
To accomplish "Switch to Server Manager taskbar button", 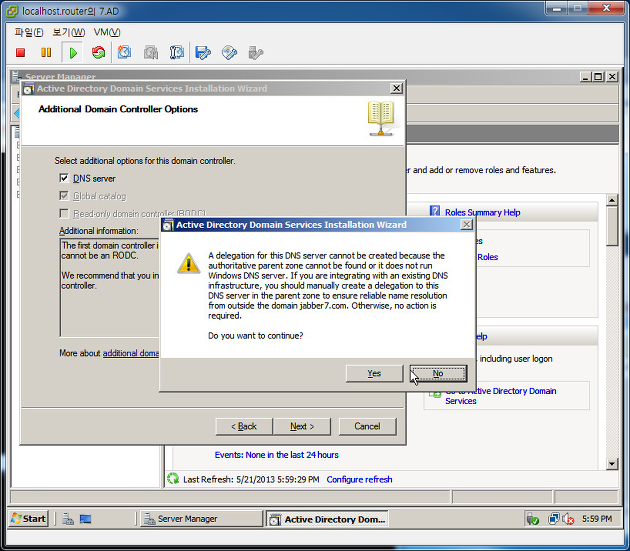I will point(201,519).
